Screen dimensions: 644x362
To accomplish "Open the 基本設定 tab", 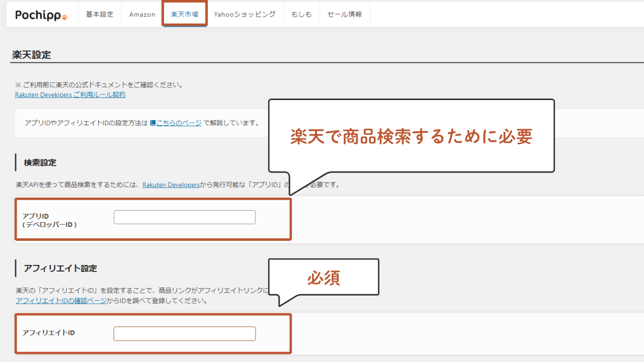I will tap(100, 14).
